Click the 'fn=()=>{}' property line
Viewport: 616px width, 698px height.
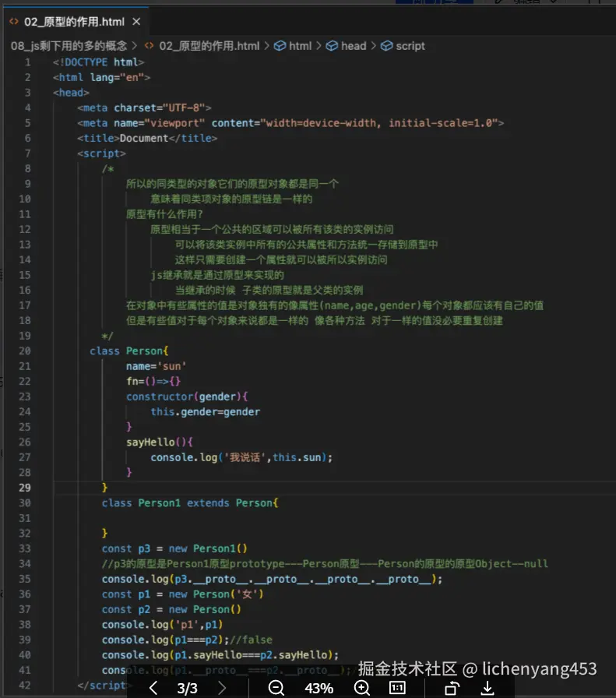[153, 381]
